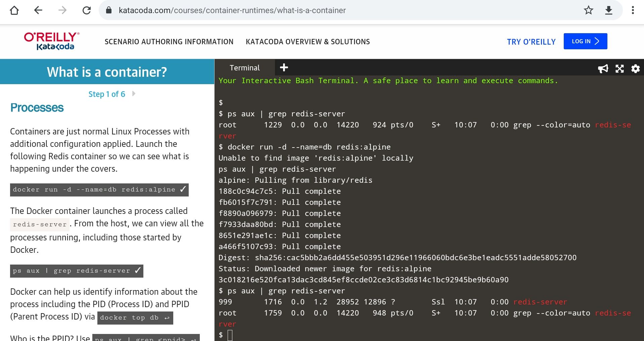
Task: Click the inline redis-server code label
Action: point(40,224)
